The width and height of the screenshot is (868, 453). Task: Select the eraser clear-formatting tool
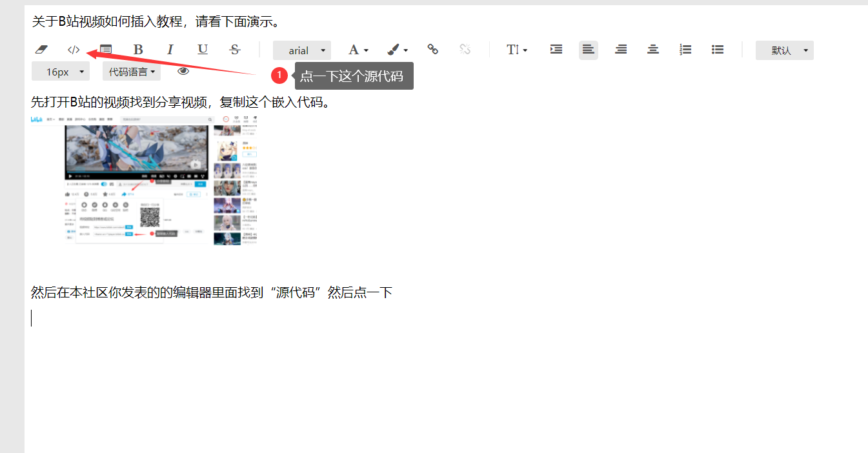[41, 50]
